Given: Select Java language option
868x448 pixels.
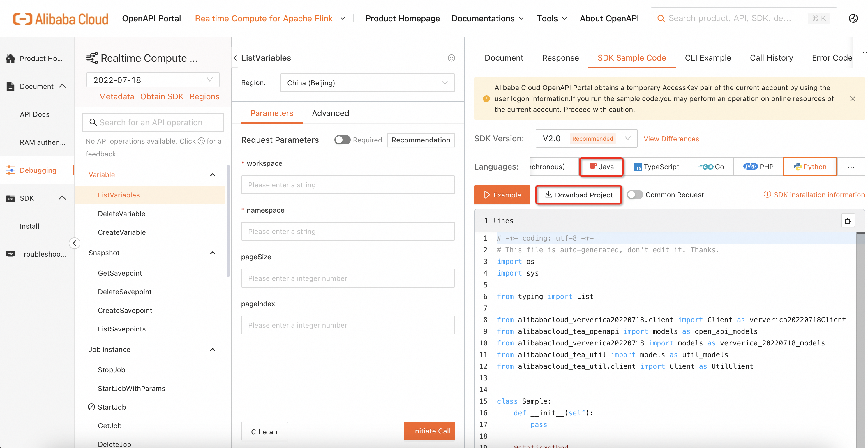Looking at the screenshot, I should 601,167.
